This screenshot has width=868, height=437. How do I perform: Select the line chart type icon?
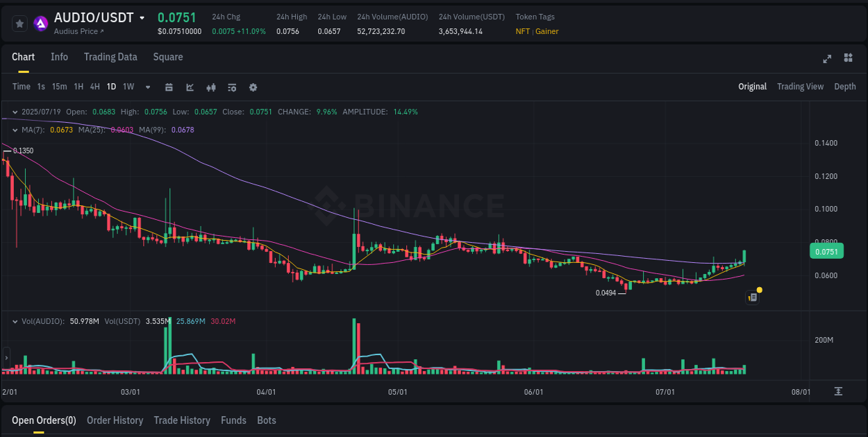(189, 87)
